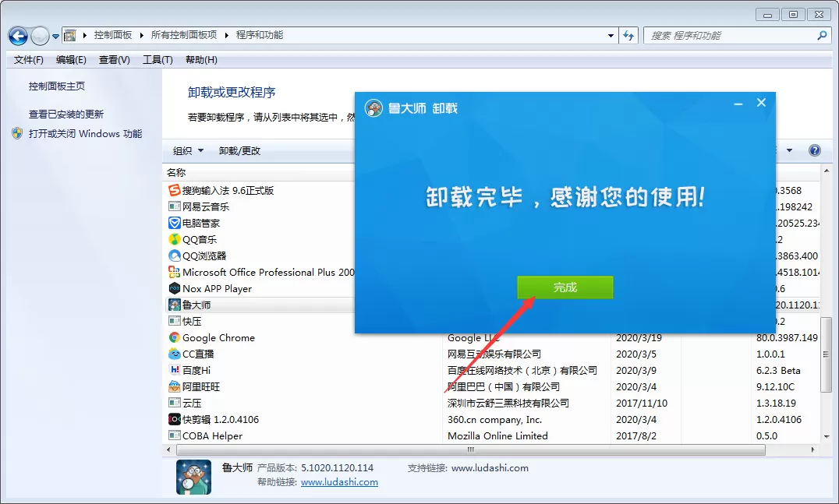The height and width of the screenshot is (504, 839).
Task: Open the address bar history dropdown
Action: (x=611, y=36)
